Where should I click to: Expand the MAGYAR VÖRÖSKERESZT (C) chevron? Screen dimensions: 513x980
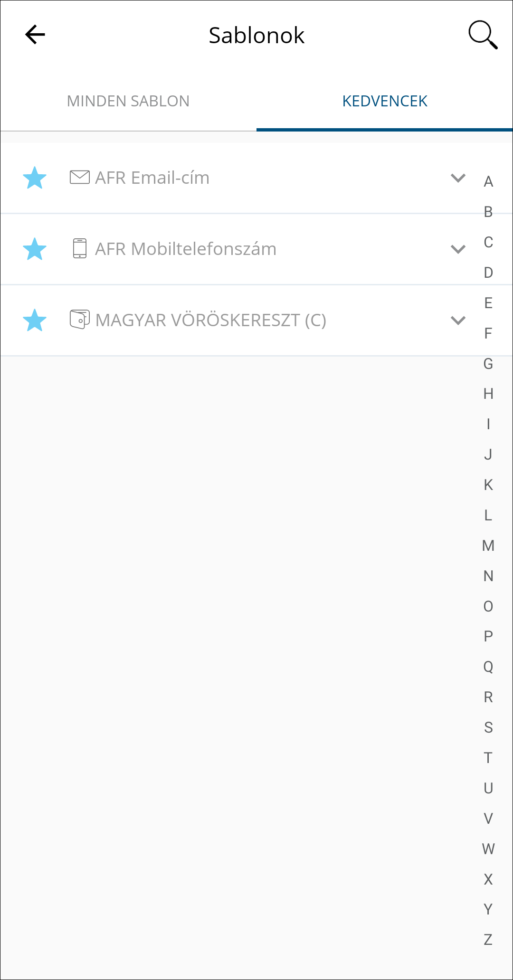coord(458,320)
